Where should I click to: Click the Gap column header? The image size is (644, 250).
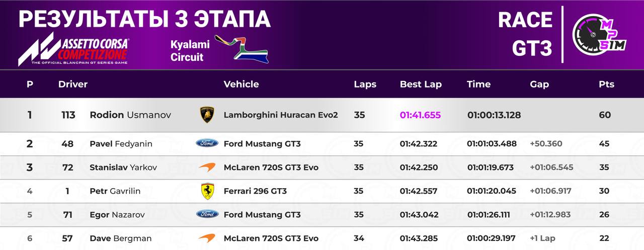[539, 85]
